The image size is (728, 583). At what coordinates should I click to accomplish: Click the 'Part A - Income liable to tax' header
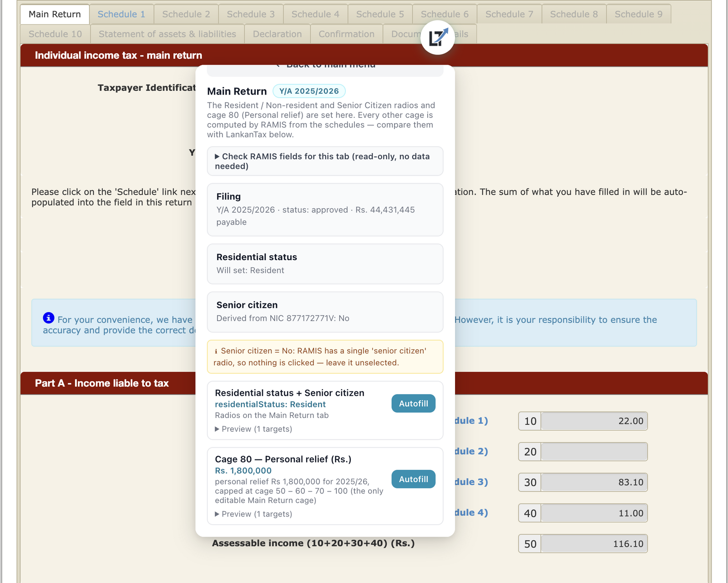[102, 383]
